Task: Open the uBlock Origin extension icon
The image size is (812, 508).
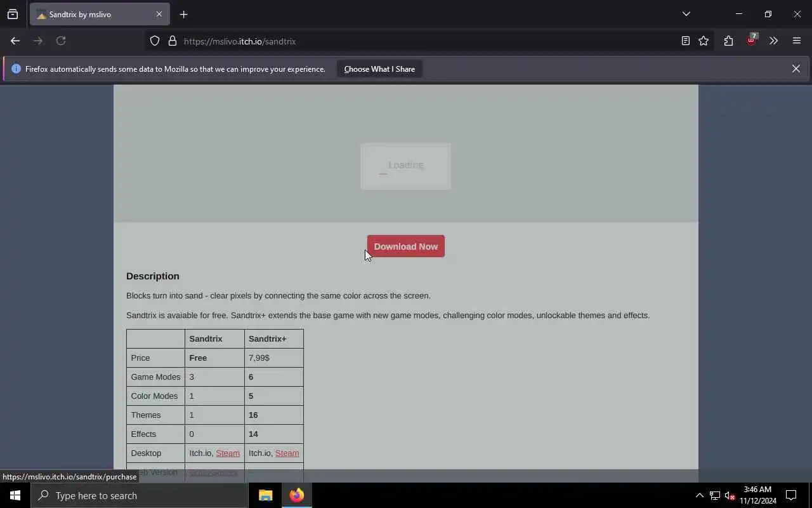Action: [751, 41]
